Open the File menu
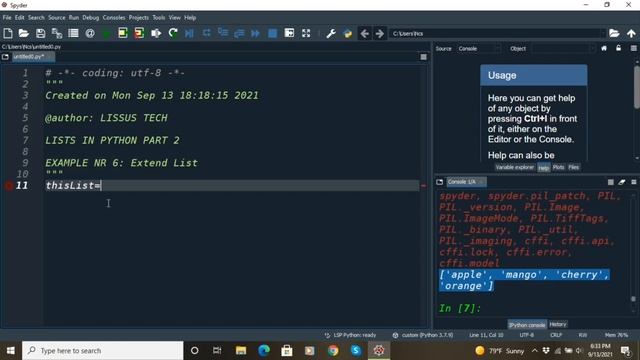The image size is (640, 360). [x=7, y=18]
